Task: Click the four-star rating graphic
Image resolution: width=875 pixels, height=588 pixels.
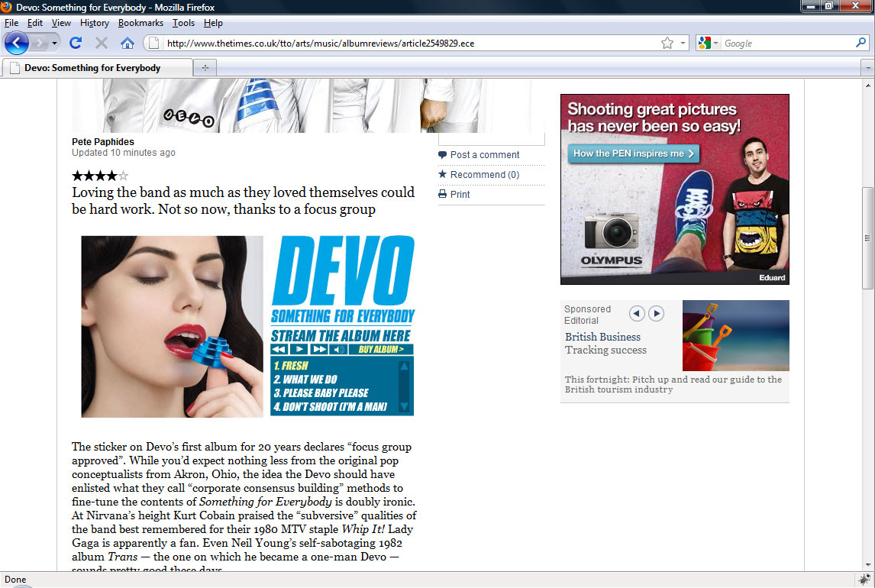Action: (x=100, y=176)
